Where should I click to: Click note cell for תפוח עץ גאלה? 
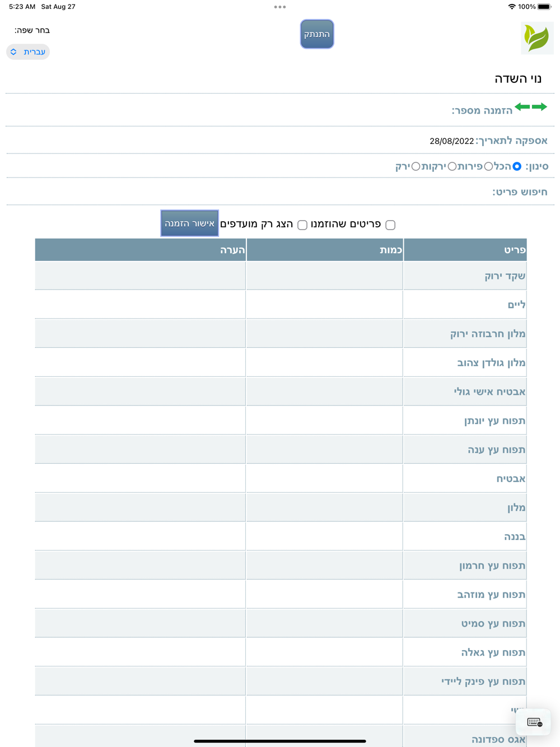141,653
